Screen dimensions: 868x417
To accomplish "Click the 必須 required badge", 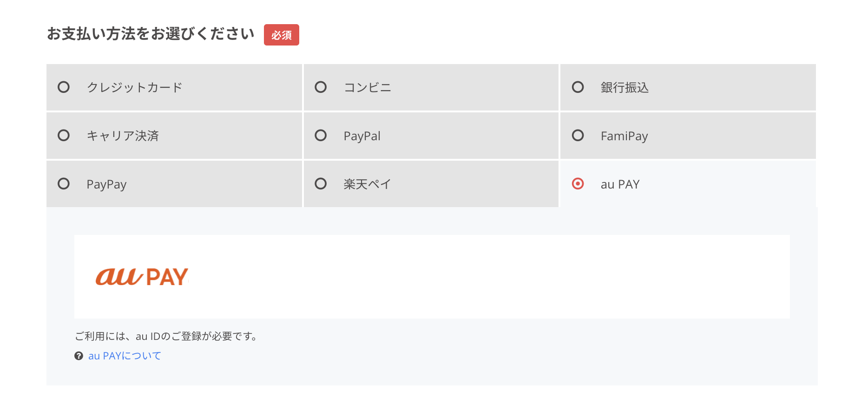I will point(282,35).
